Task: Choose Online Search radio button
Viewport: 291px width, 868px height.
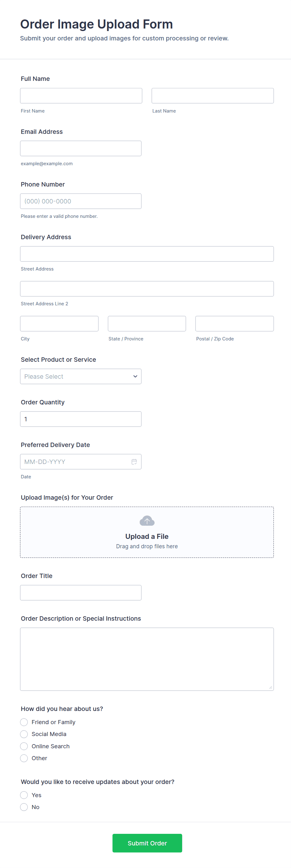Action: tap(24, 746)
